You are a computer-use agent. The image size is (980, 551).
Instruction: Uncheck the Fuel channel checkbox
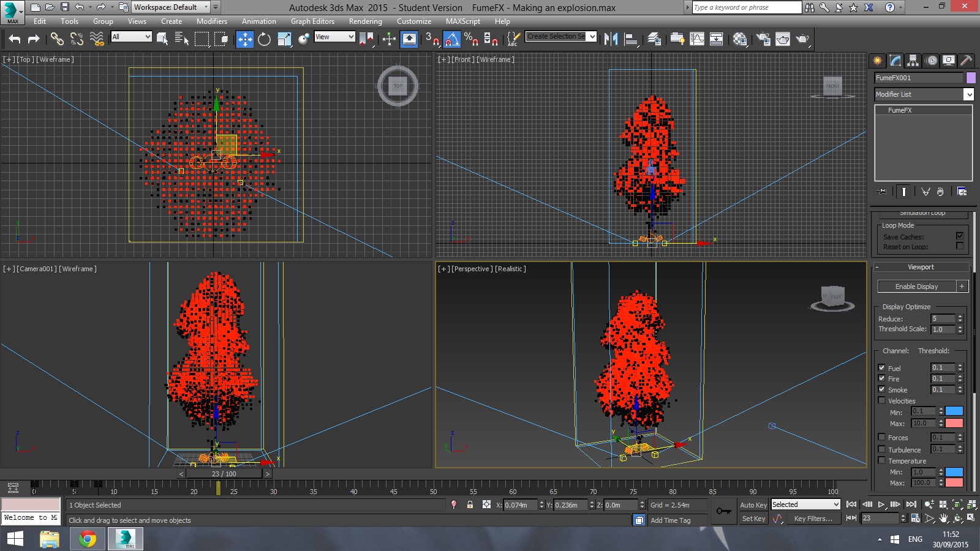click(x=882, y=368)
